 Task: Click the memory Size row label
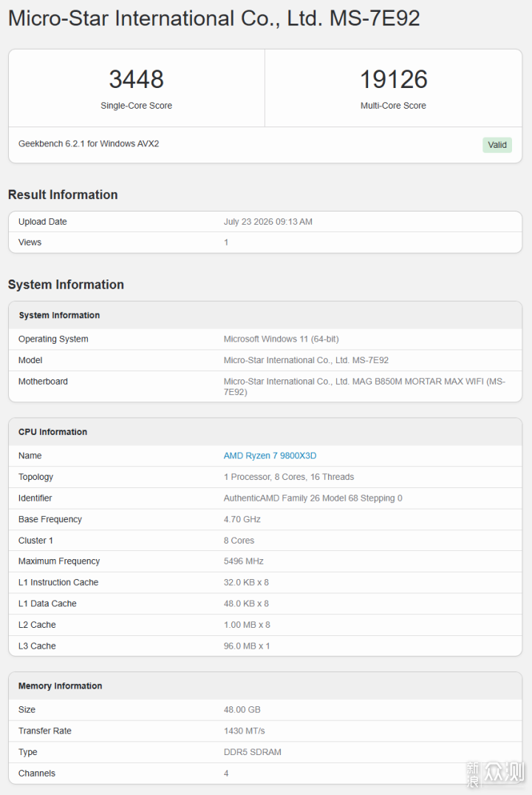coord(27,709)
